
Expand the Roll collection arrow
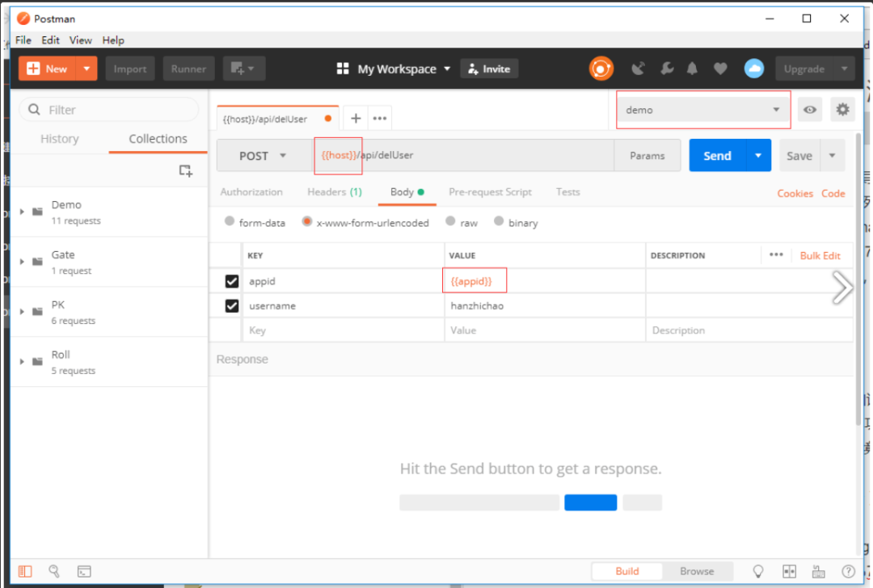(x=22, y=362)
